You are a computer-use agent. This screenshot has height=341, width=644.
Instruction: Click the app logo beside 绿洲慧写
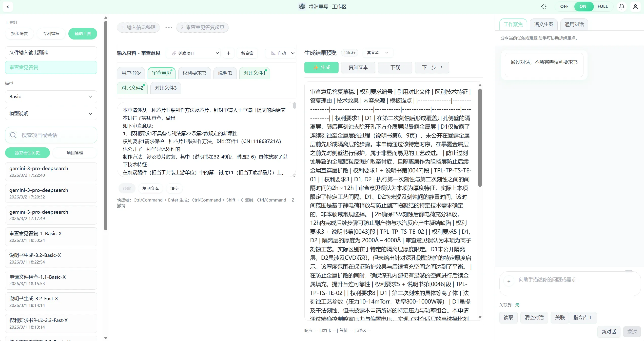302,7
